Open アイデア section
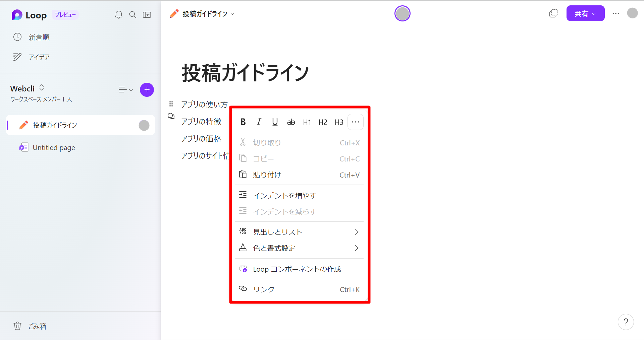This screenshot has width=644, height=340. [x=31, y=57]
